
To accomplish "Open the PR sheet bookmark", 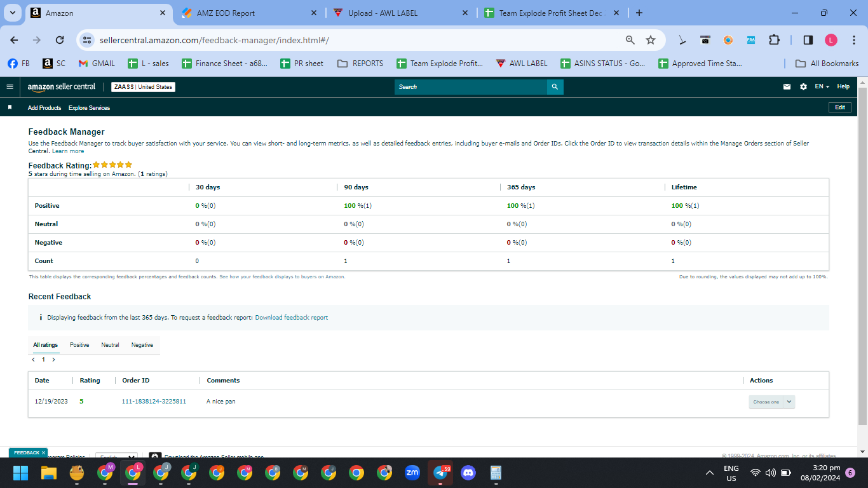I will [x=302, y=64].
